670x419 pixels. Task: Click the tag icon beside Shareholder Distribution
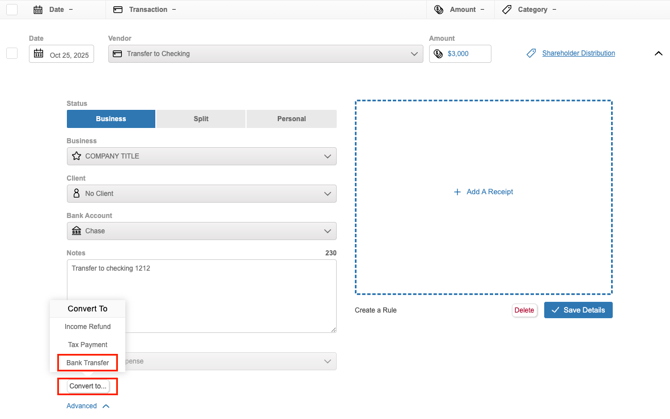[531, 53]
